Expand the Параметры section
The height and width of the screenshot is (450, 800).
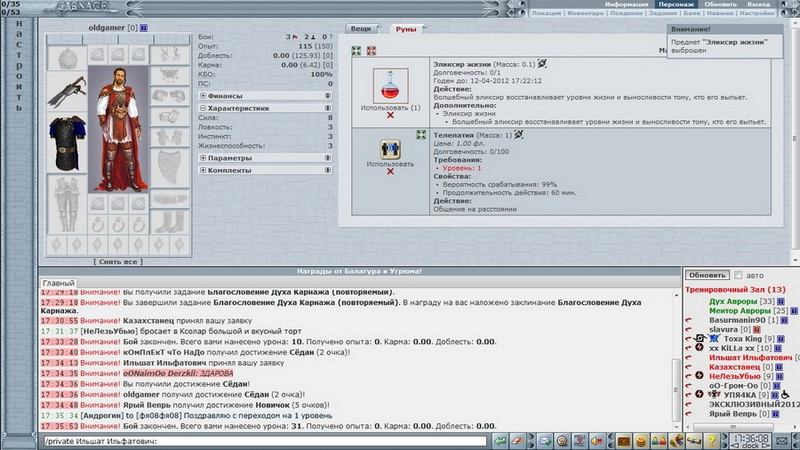click(x=203, y=158)
